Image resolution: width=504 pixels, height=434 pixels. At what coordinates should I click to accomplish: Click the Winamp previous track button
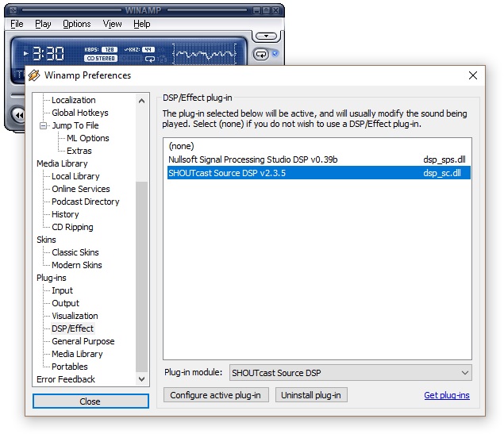pos(18,115)
